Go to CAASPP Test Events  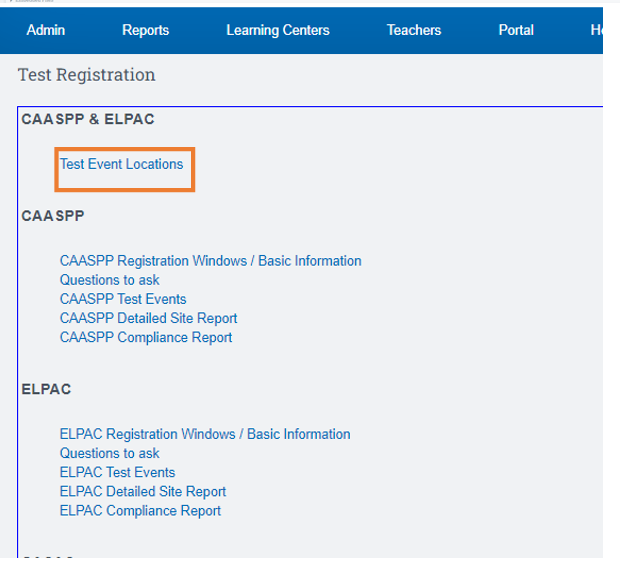pos(123,299)
